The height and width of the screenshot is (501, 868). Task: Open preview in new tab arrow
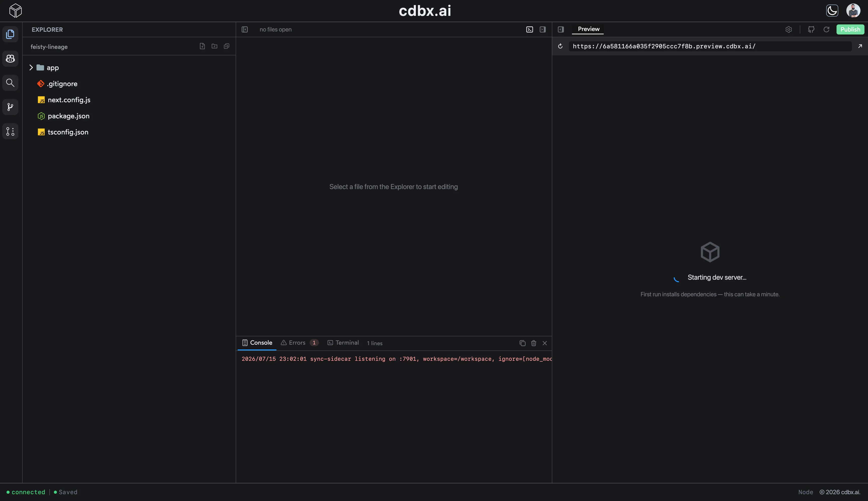[860, 46]
